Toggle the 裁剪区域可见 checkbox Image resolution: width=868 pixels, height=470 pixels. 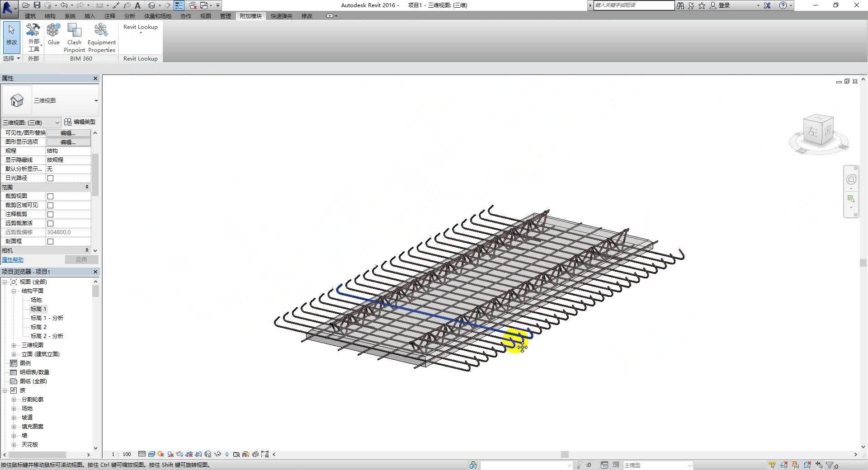tap(51, 205)
